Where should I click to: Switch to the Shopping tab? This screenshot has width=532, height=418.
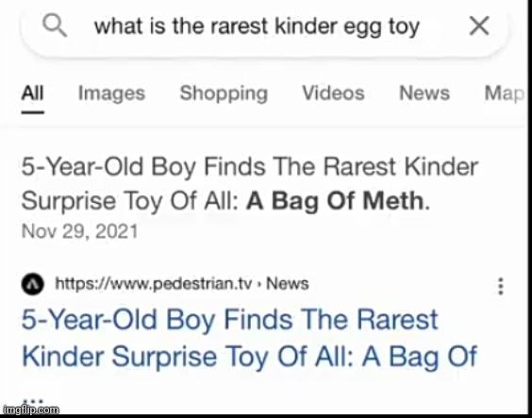pos(224,93)
